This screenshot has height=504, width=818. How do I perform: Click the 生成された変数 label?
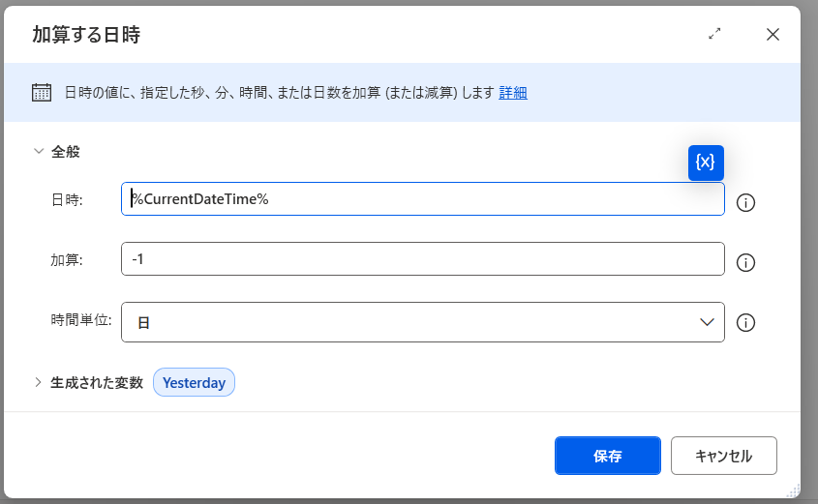(97, 382)
